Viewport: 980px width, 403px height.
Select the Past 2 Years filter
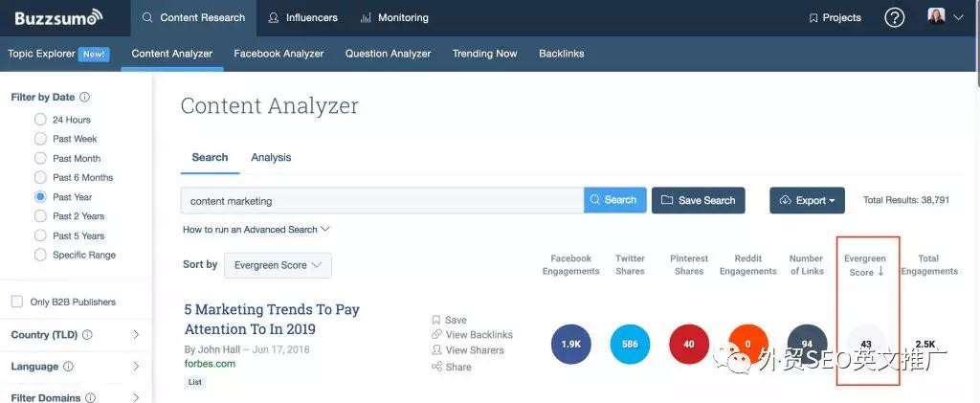pos(40,216)
